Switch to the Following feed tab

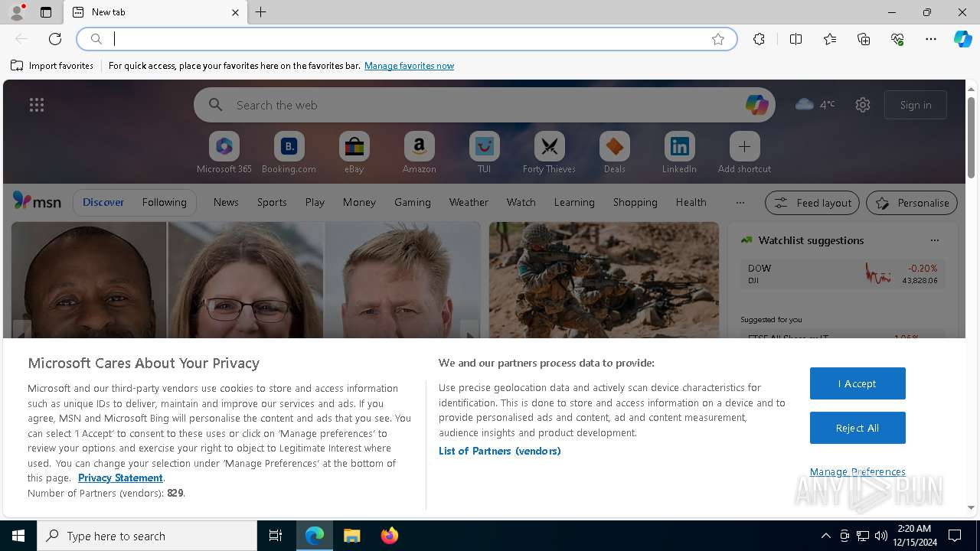[164, 202]
